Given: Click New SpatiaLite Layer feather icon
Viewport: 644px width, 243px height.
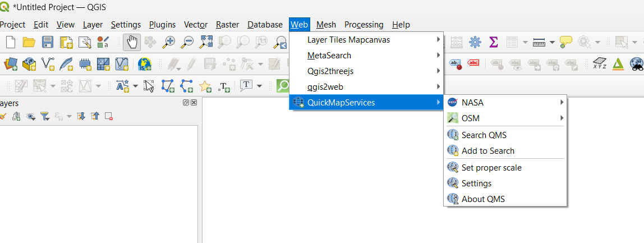Looking at the screenshot, I should (x=66, y=63).
